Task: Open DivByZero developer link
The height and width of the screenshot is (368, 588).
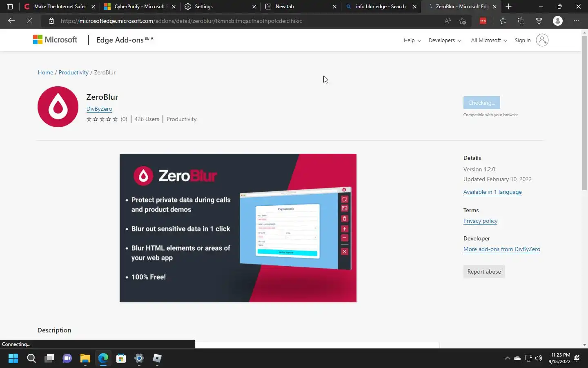Action: click(99, 109)
